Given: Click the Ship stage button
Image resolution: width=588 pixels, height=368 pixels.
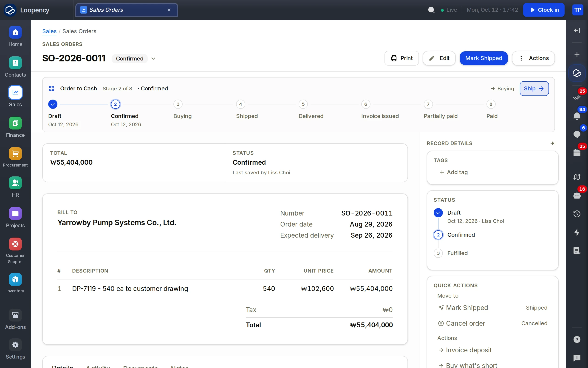Looking at the screenshot, I should click(x=534, y=89).
